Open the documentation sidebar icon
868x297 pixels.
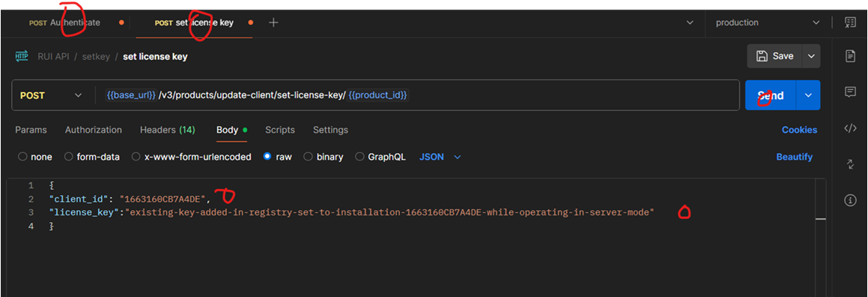click(850, 56)
